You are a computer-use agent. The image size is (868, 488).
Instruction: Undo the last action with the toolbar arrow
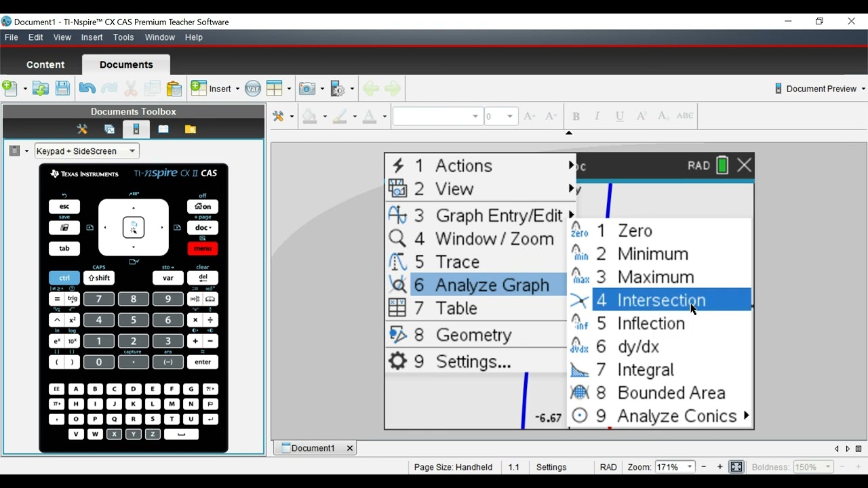tap(87, 88)
